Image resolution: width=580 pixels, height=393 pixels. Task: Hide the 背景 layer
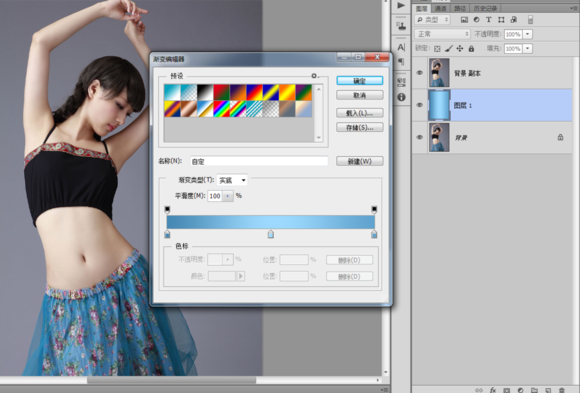tap(419, 137)
